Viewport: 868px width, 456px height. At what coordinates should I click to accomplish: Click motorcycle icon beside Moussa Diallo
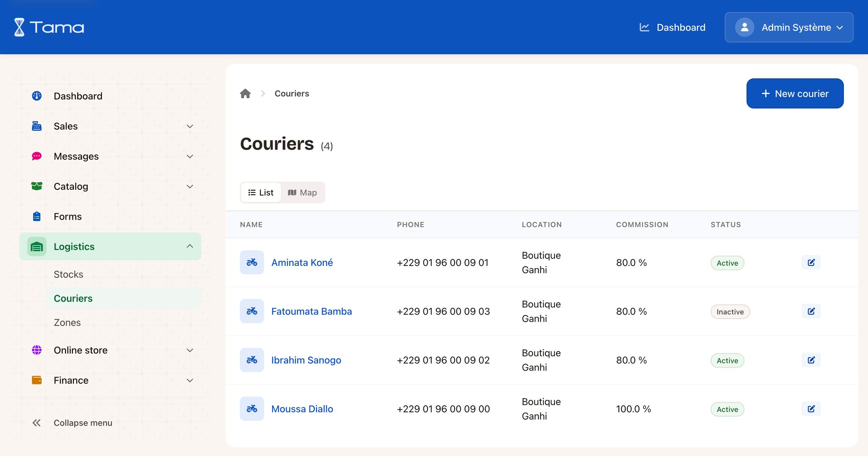[x=252, y=409]
